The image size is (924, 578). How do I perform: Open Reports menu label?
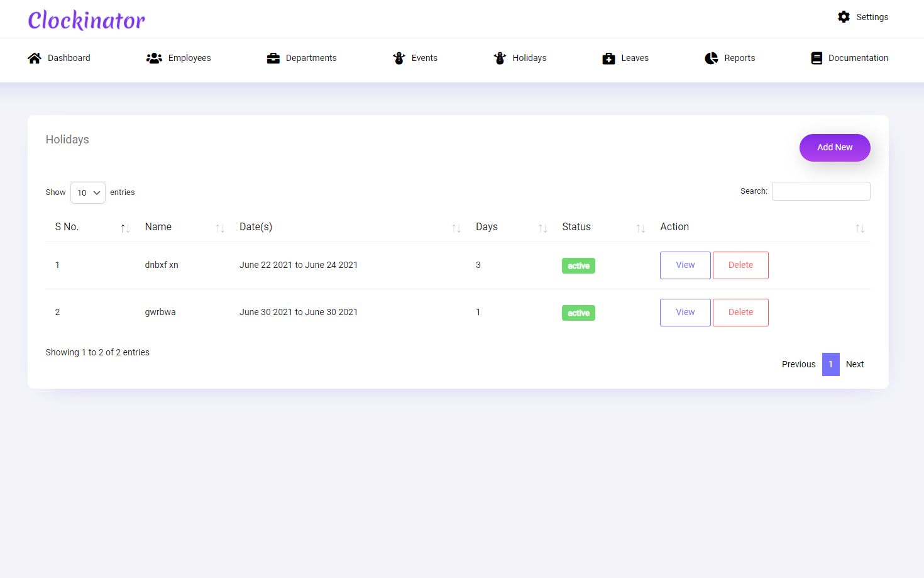(x=740, y=58)
